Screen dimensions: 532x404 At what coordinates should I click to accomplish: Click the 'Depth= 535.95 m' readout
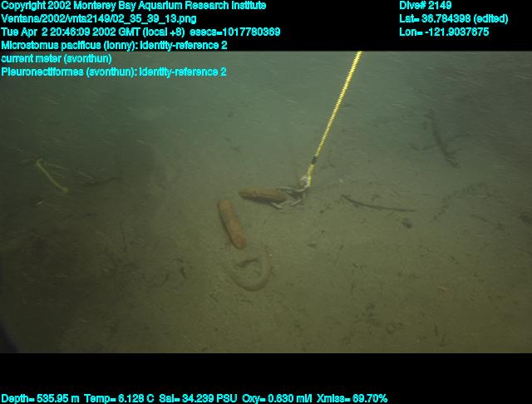pos(40,398)
